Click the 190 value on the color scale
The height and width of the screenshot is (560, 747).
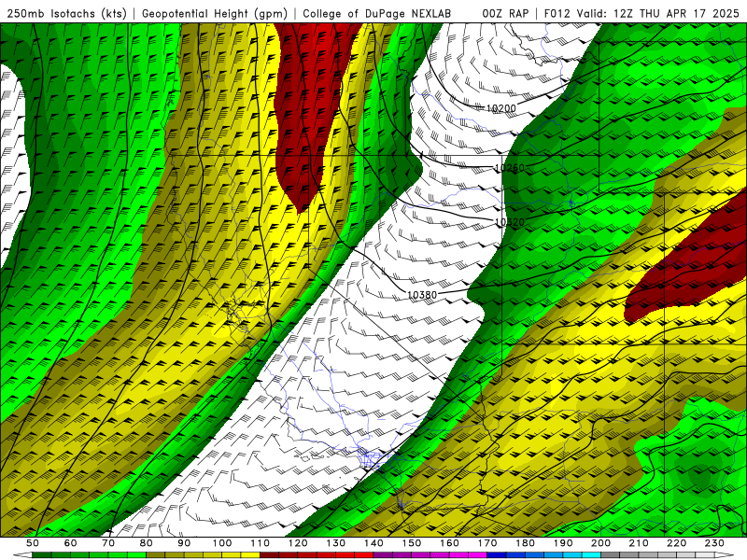(563, 543)
